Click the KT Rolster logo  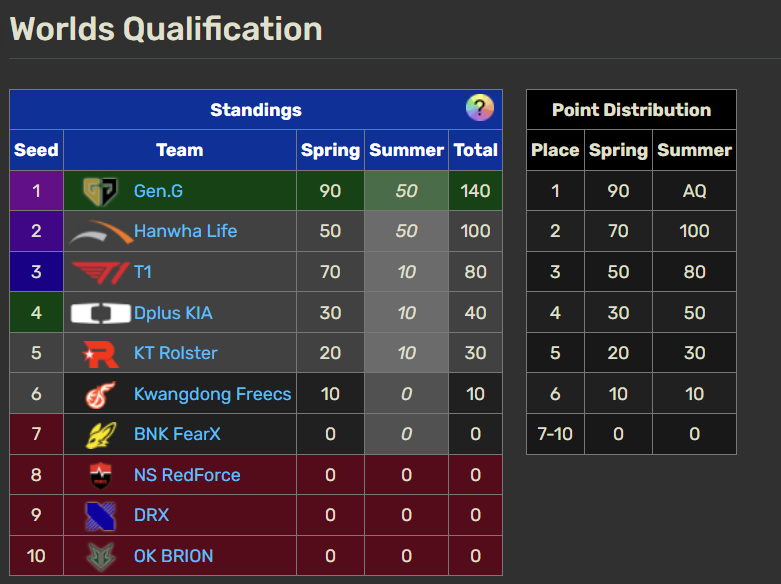[100, 353]
